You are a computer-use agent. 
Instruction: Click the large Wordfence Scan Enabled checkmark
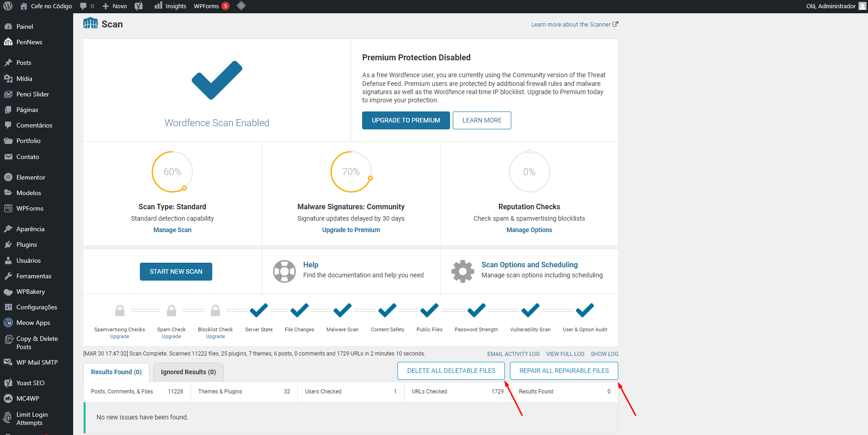tap(217, 80)
